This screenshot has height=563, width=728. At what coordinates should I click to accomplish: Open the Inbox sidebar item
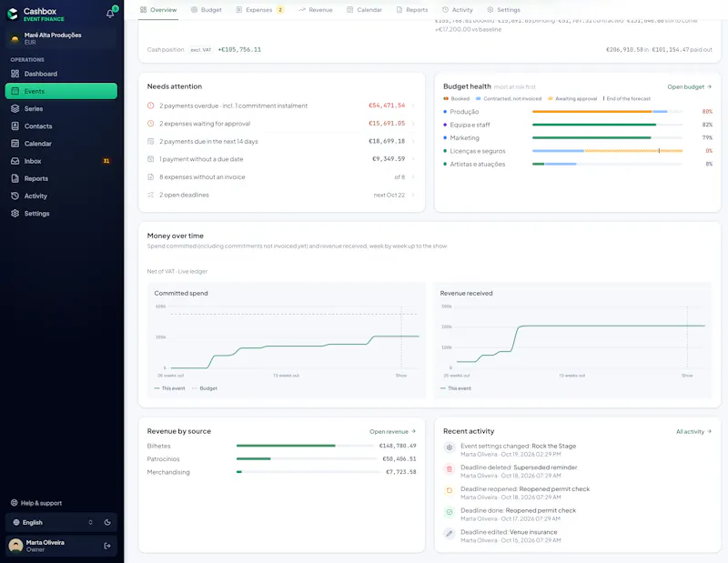coord(61,161)
